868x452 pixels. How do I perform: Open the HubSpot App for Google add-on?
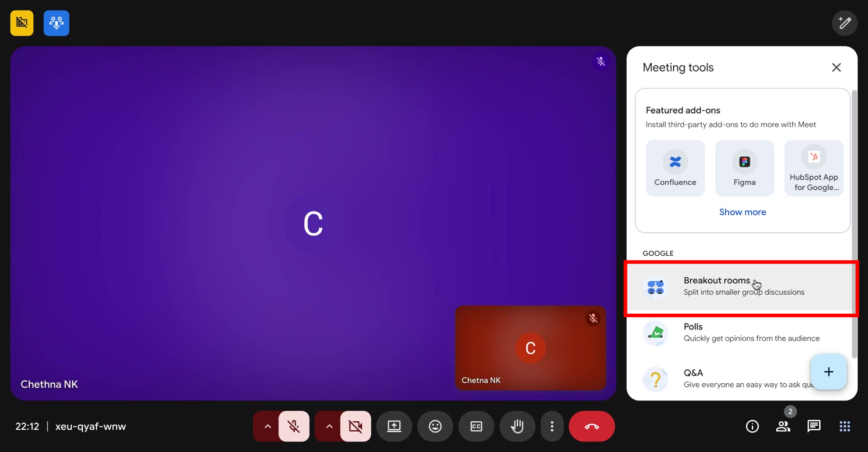coord(814,168)
